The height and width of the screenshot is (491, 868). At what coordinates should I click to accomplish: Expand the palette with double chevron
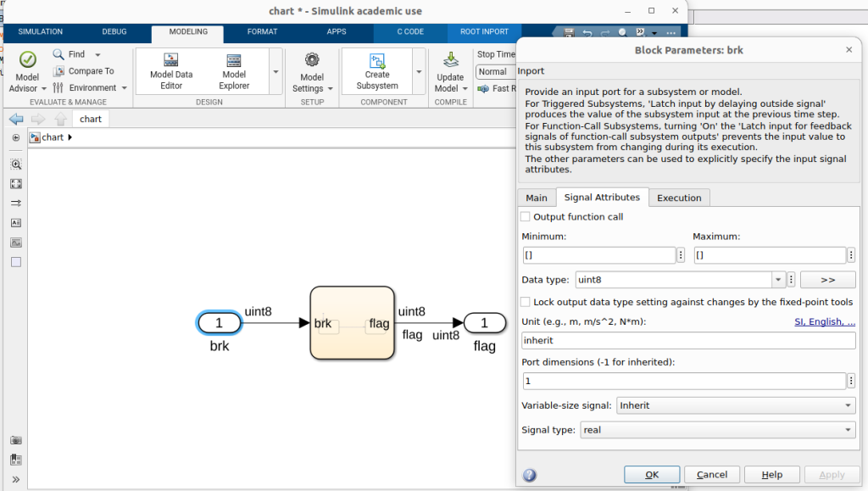pos(16,479)
